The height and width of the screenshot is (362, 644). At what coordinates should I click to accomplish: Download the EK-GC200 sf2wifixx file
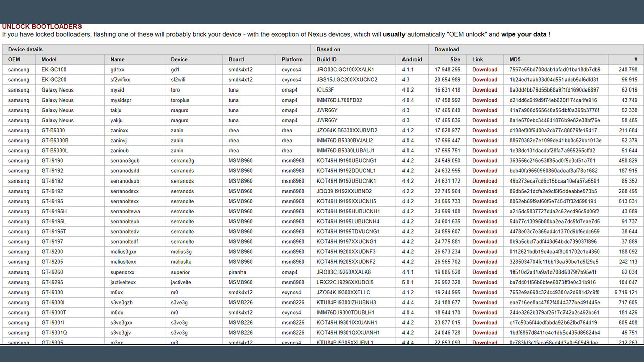[485, 80]
